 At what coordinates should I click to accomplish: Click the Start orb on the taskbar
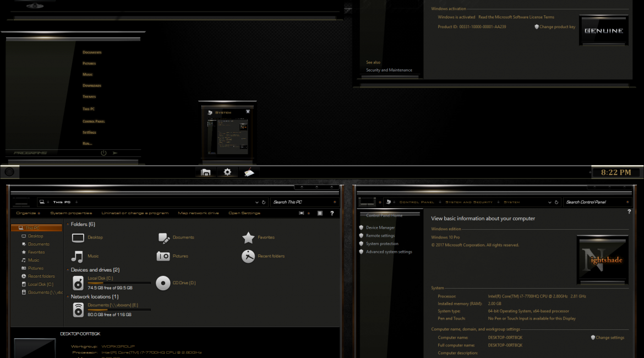tap(9, 172)
